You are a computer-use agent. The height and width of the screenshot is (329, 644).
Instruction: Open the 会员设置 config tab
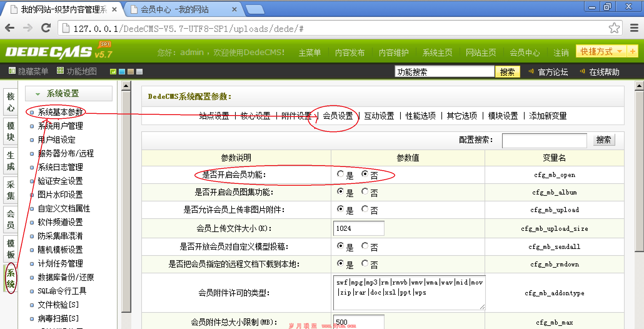pyautogui.click(x=338, y=116)
